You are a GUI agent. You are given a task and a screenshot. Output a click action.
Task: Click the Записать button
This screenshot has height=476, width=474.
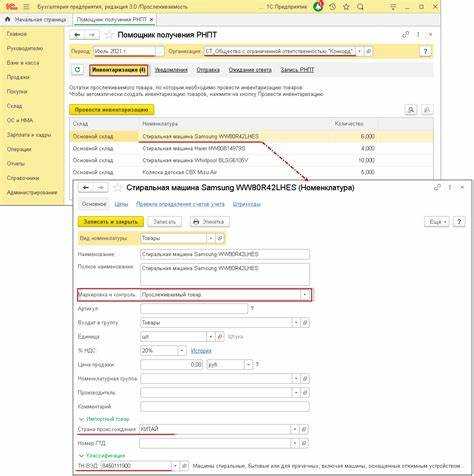coord(164,222)
